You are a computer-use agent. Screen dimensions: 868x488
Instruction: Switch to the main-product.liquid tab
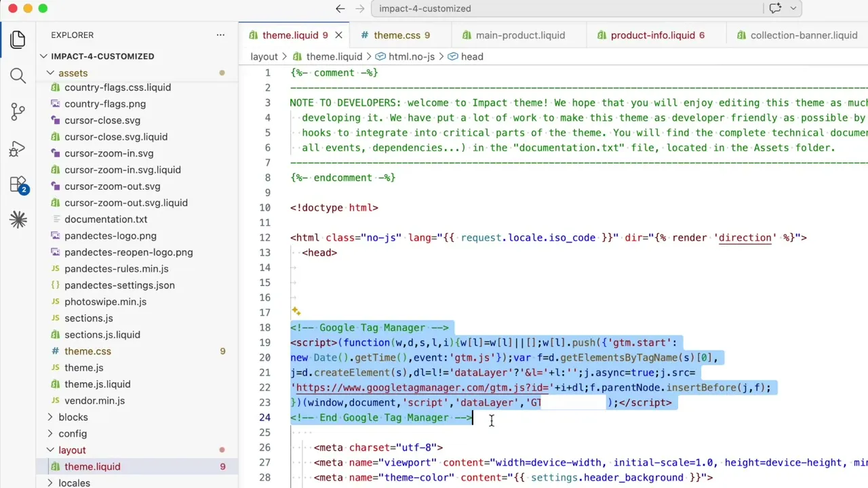[x=520, y=35]
